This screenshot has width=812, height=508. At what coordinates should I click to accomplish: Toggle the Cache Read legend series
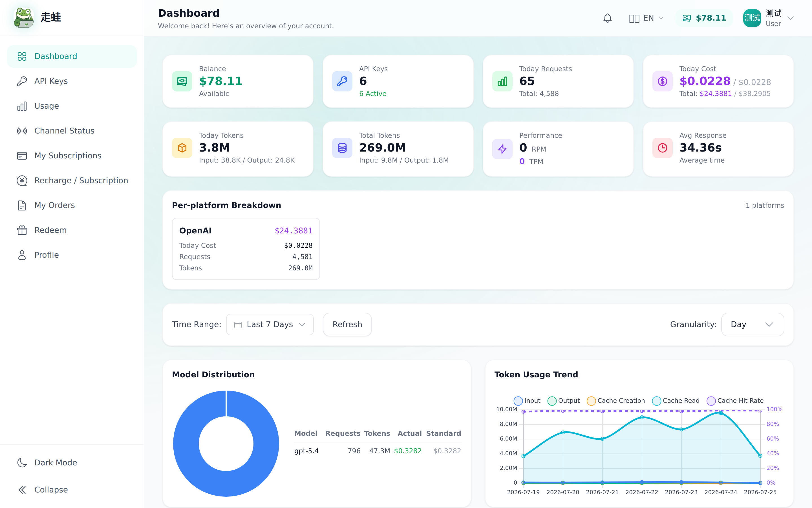[x=676, y=401]
